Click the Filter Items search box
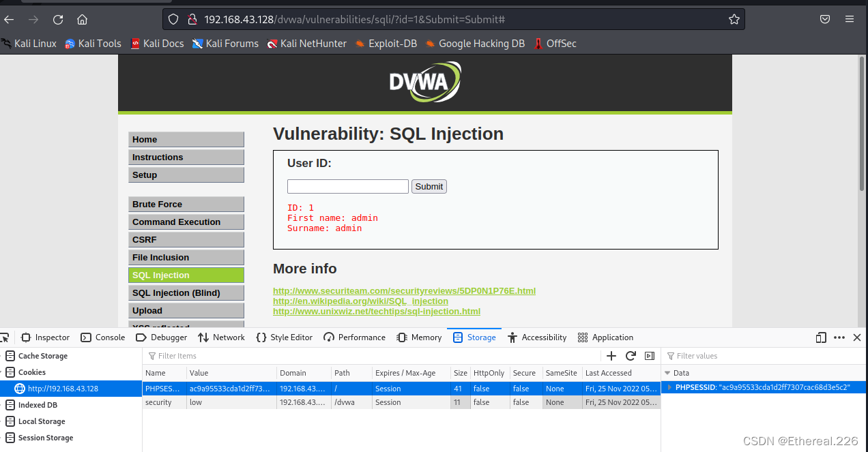Viewport: 868px width, 452px height. [x=372, y=356]
